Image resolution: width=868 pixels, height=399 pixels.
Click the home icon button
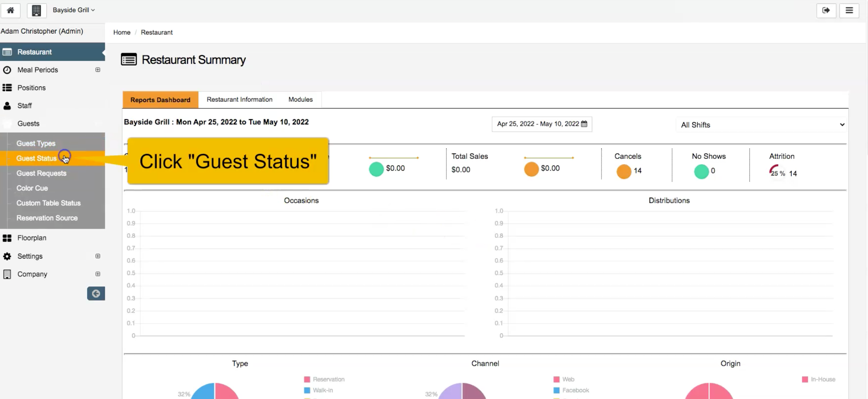[10, 10]
